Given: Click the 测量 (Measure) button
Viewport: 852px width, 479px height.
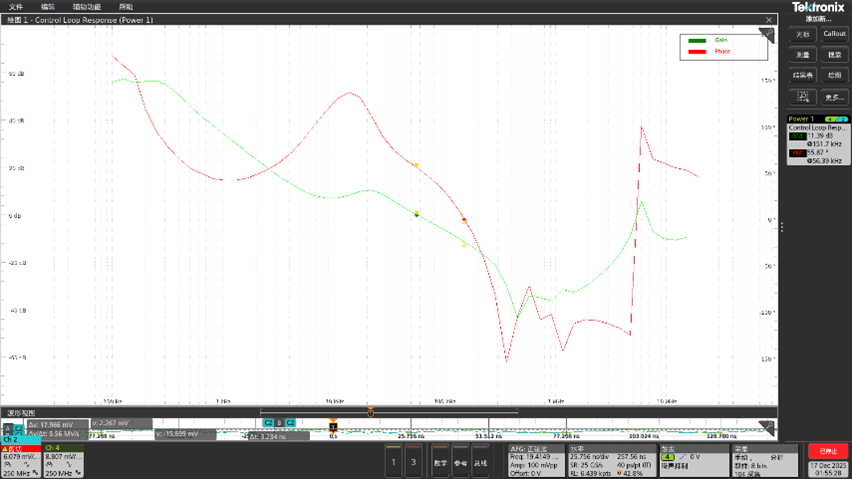Looking at the screenshot, I should point(803,55).
